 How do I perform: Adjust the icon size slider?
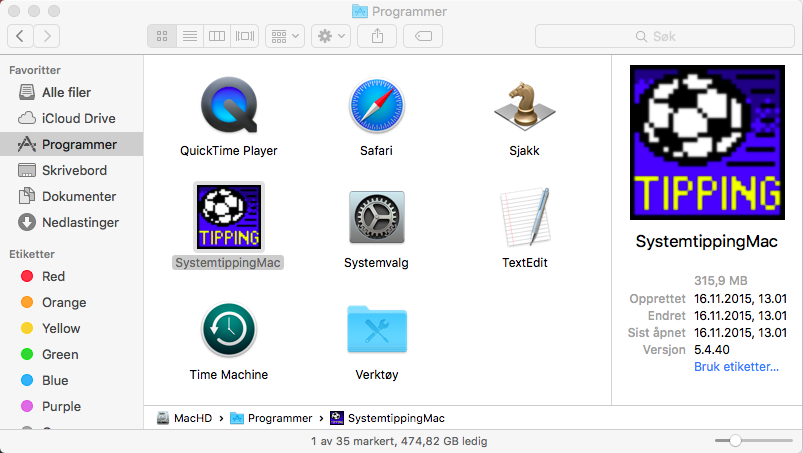(x=735, y=440)
